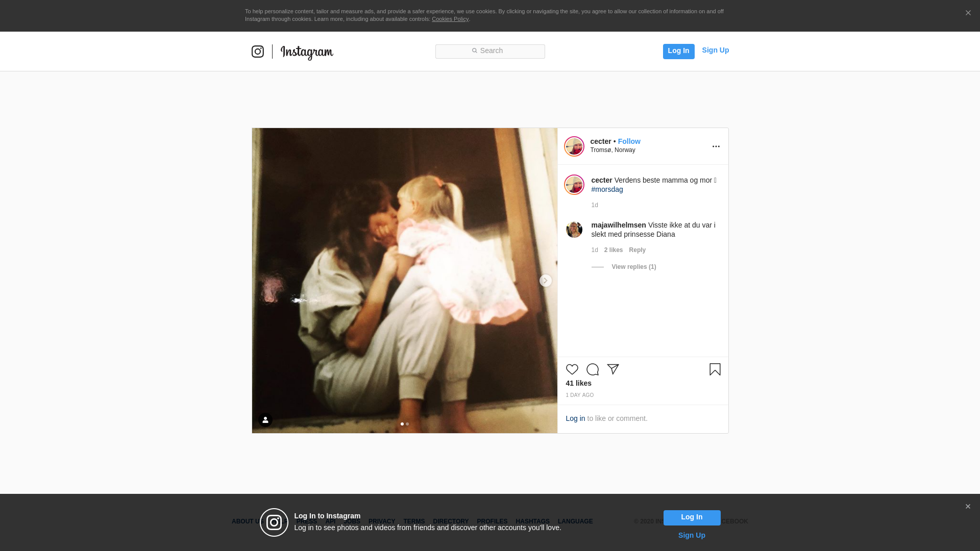Click Sign Up in the bottom banner
This screenshot has width=980, height=551.
[x=691, y=535]
